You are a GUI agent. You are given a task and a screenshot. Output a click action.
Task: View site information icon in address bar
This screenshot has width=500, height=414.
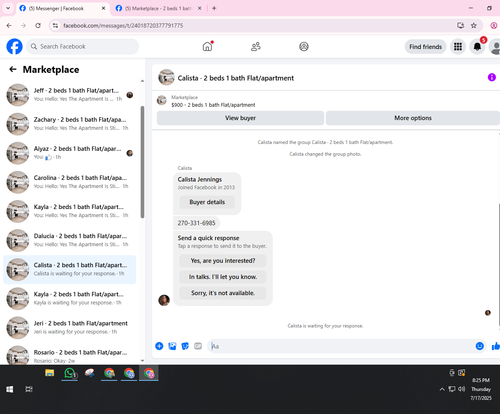[55, 26]
